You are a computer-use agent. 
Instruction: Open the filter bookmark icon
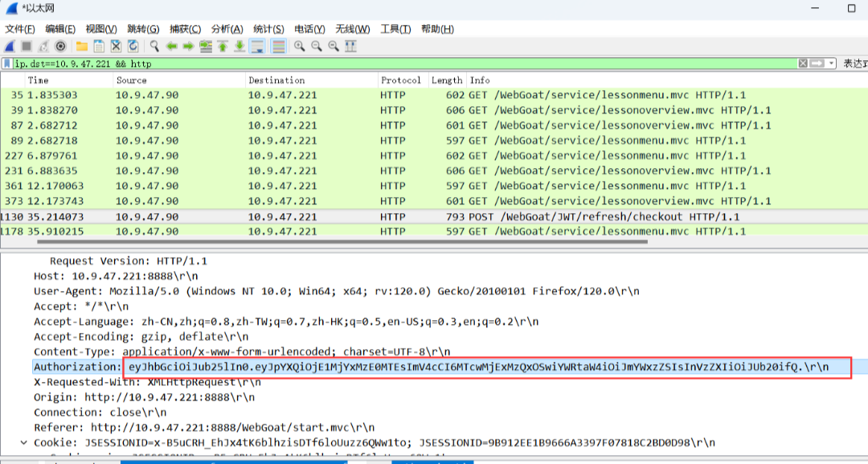click(x=7, y=64)
